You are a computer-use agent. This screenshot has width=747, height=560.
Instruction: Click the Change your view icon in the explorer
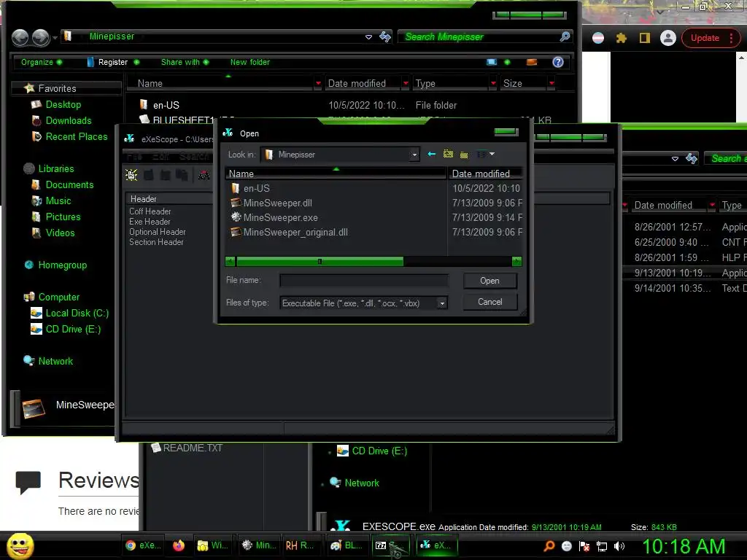tap(492, 63)
